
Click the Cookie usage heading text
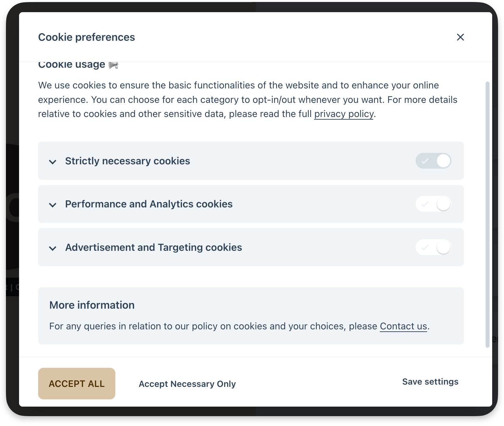[72, 65]
